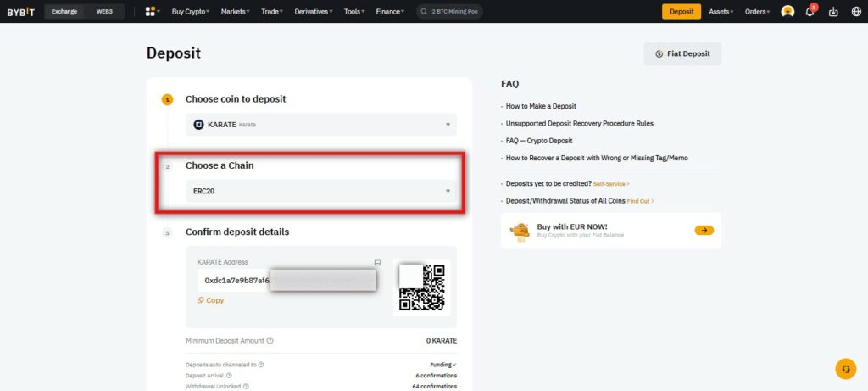Screen dimensions: 868x391
Task: Open the Derivatives menu
Action: tap(314, 12)
